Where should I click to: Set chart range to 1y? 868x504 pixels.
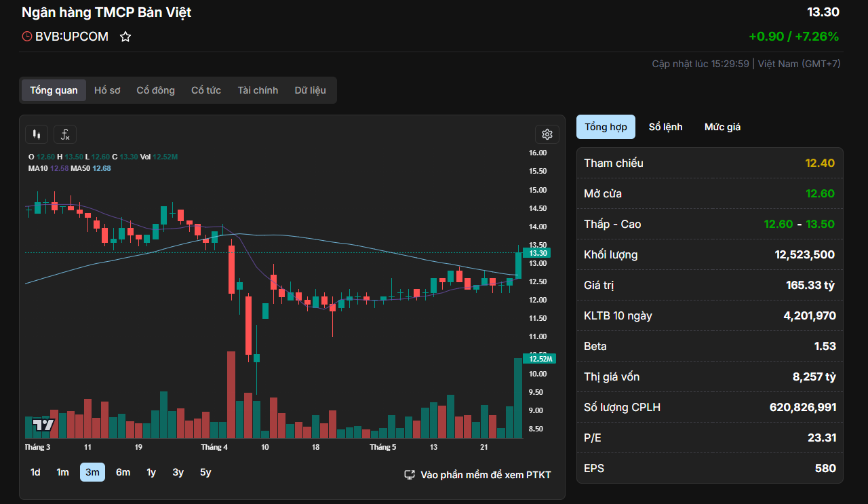point(151,472)
